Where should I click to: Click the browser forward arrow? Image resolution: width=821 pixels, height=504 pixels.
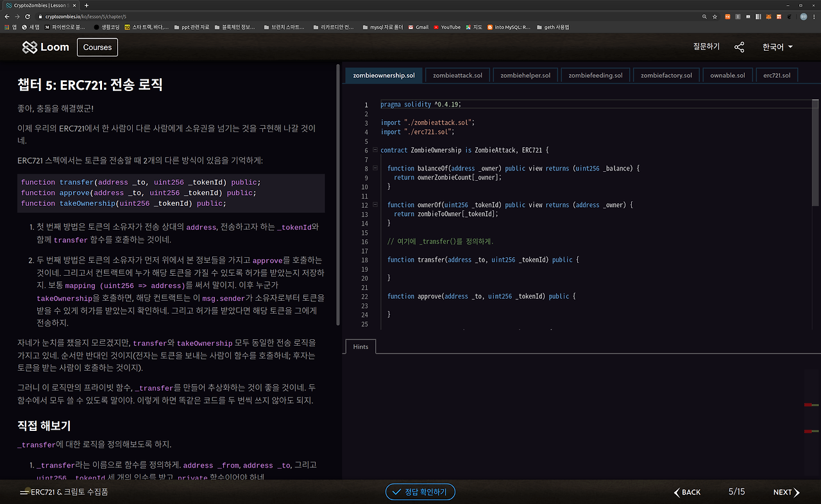18,16
